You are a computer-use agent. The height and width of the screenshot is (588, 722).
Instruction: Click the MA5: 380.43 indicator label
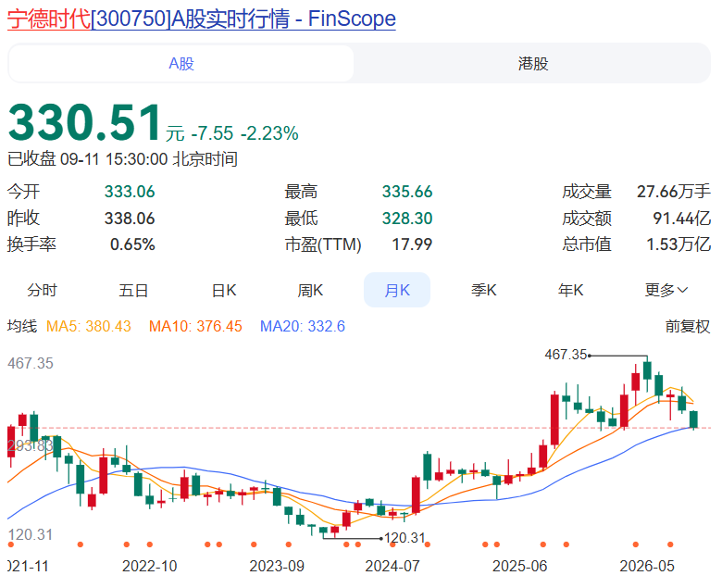[89, 327]
